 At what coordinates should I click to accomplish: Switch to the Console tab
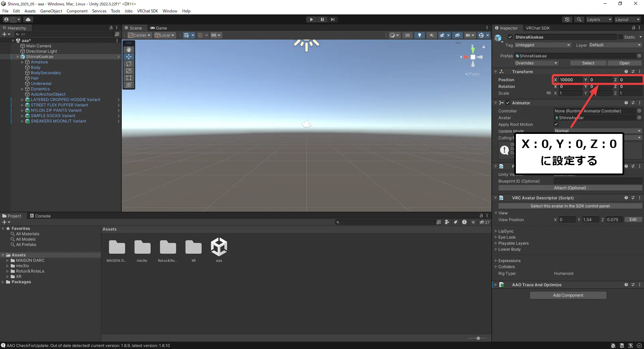click(40, 216)
